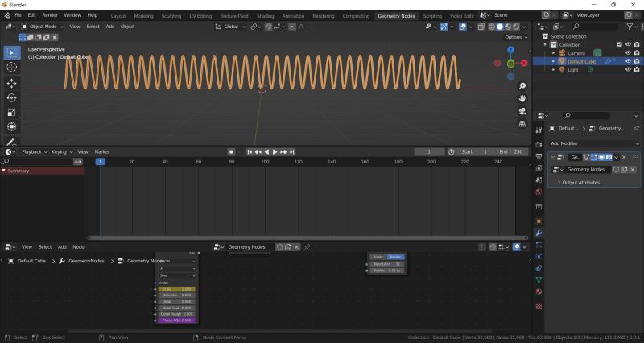Select the Rotate tool
Image resolution: width=644 pixels, height=343 pixels.
tap(12, 97)
